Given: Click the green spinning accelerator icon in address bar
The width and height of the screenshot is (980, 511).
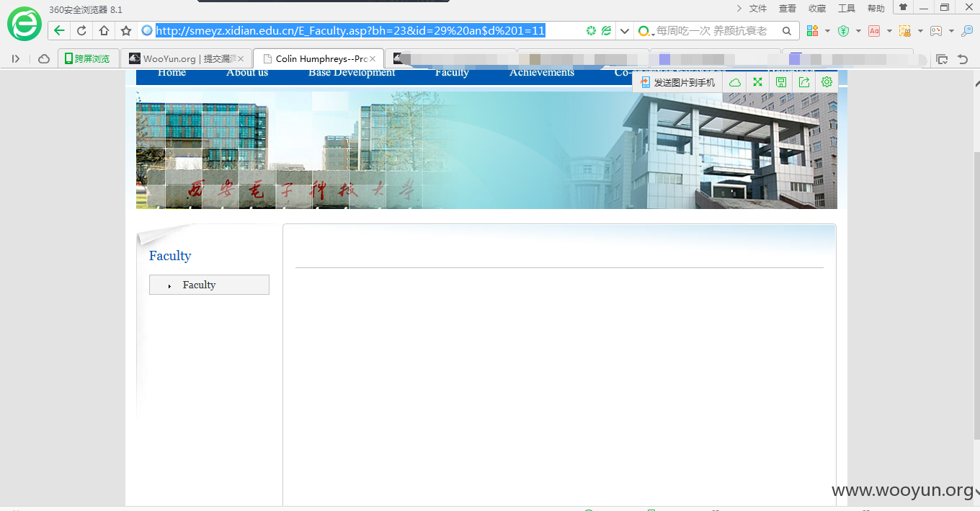Looking at the screenshot, I should (591, 30).
